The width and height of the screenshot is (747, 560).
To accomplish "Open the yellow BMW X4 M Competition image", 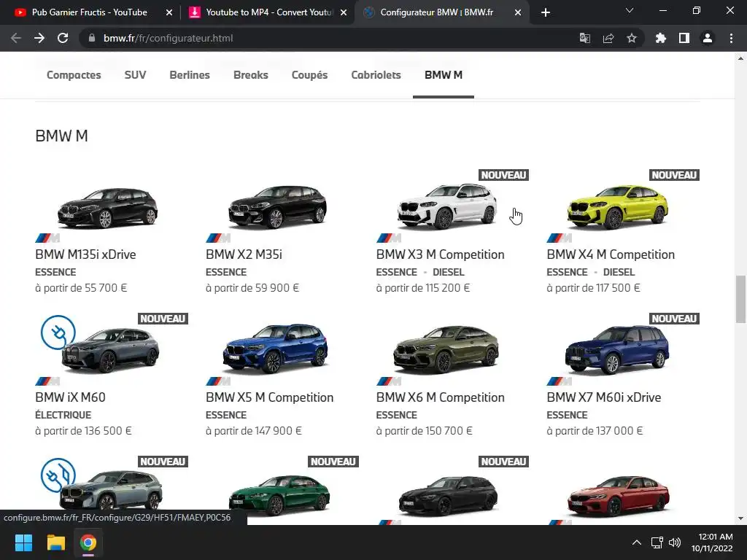I will 618,206.
